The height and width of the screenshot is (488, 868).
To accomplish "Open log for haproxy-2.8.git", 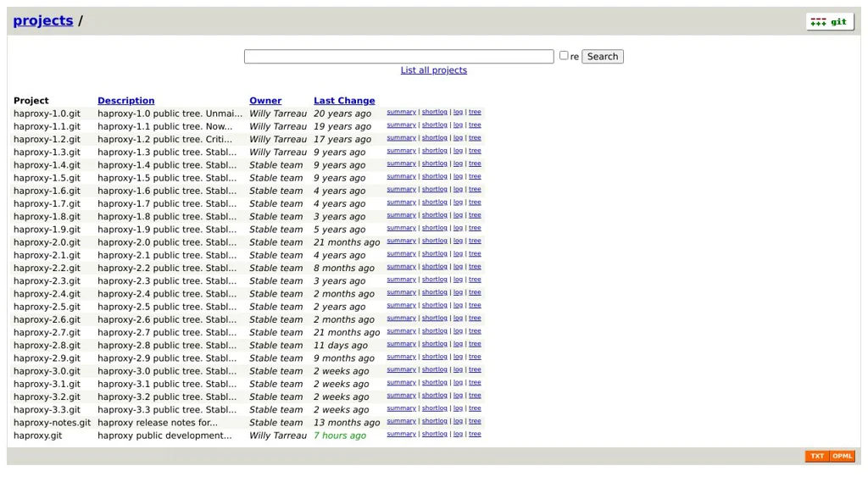I will (458, 344).
